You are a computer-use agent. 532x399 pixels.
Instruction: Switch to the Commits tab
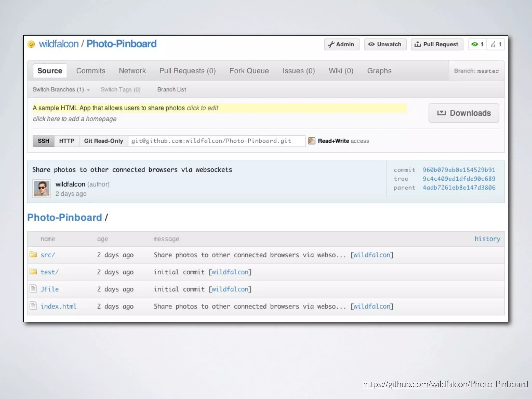(91, 71)
